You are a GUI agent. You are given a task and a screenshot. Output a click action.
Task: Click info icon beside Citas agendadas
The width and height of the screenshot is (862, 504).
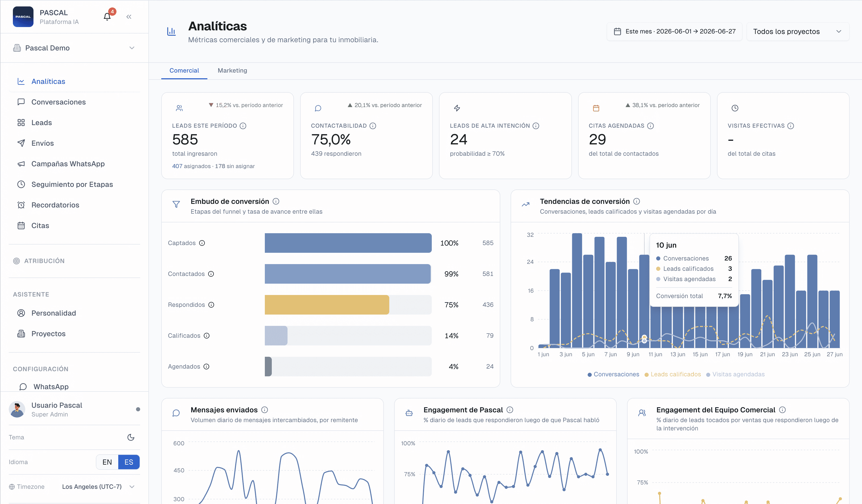650,126
